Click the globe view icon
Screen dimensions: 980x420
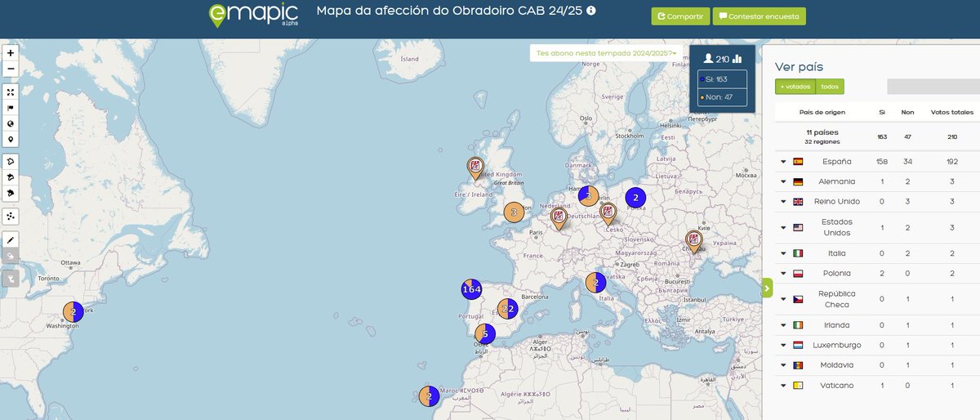(11, 123)
